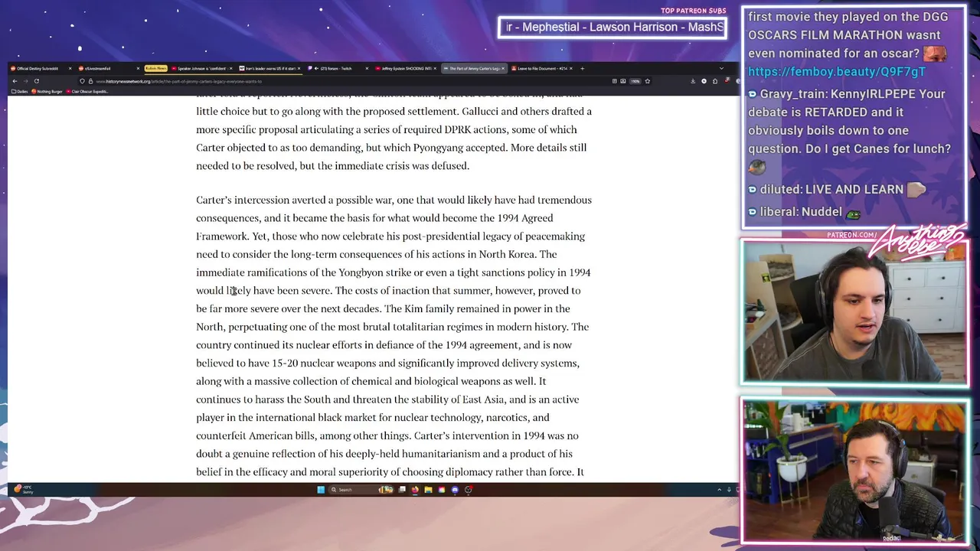Click the phrase "Yongbyon strike" in the article
The width and height of the screenshot is (980, 551).
(x=375, y=272)
